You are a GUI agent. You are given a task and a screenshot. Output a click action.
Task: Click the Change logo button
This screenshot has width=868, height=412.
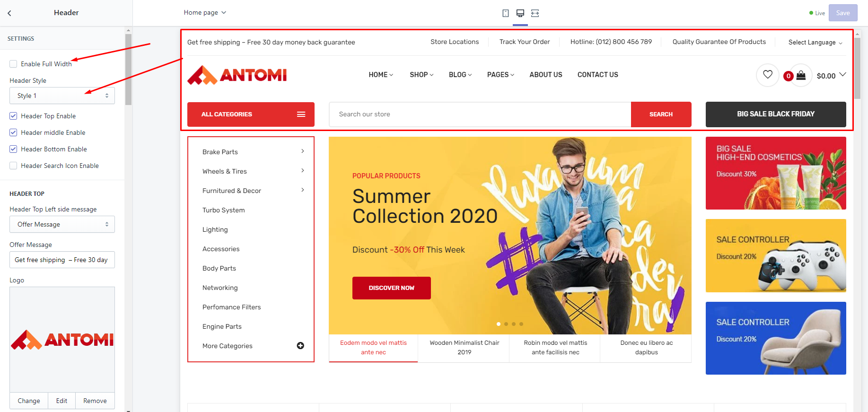click(x=29, y=401)
